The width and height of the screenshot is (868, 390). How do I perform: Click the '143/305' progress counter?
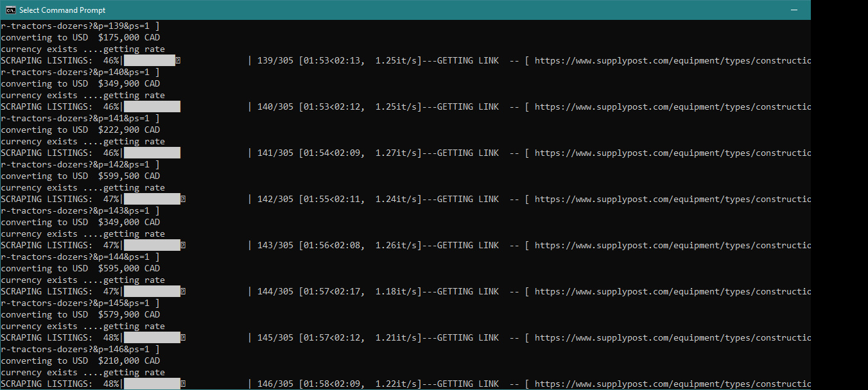point(275,246)
